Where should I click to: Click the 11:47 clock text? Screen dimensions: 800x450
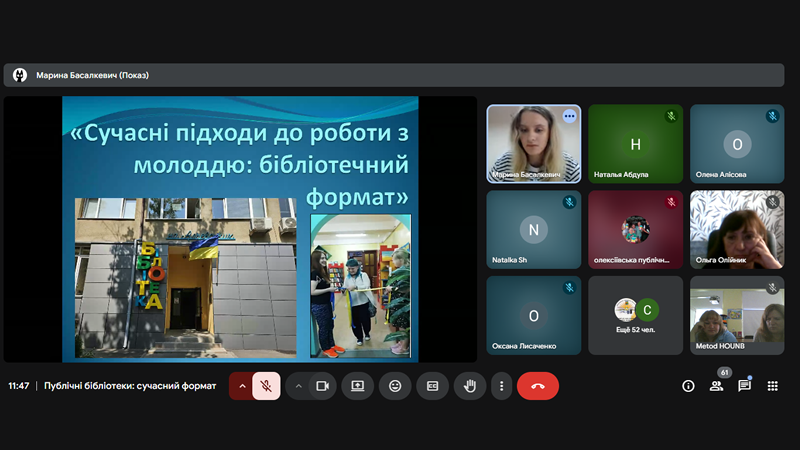[x=18, y=386]
